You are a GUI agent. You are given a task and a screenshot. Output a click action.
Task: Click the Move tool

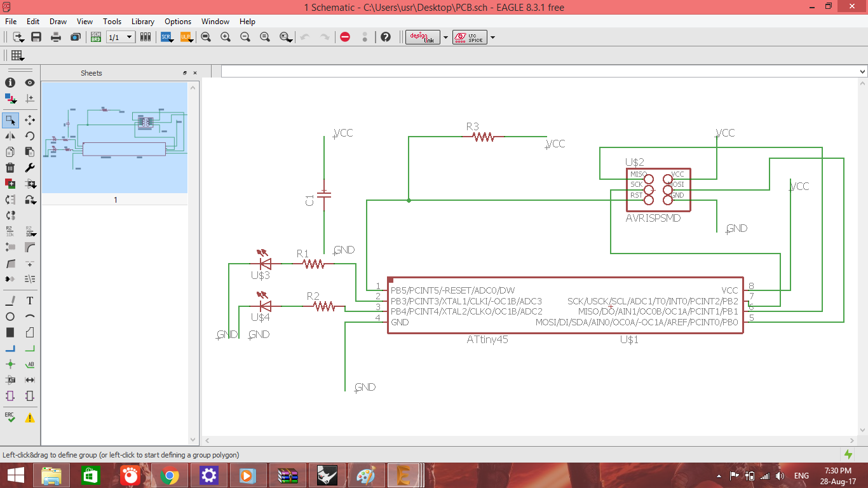[x=30, y=119]
